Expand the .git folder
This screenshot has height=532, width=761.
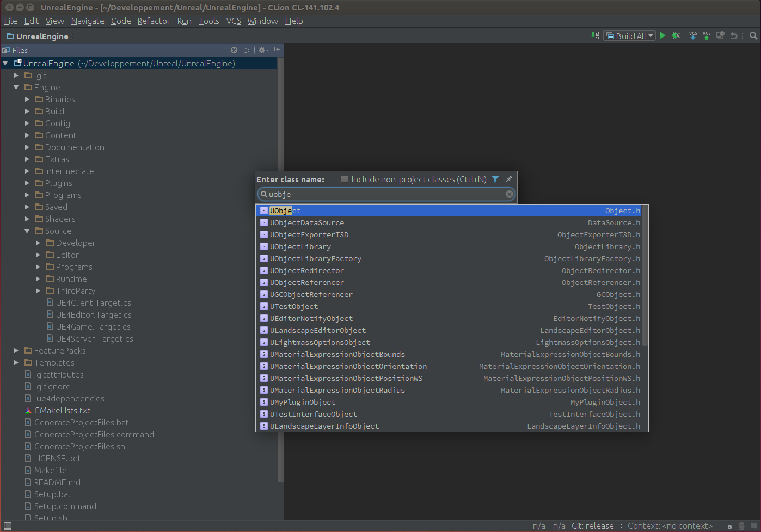coord(16,76)
